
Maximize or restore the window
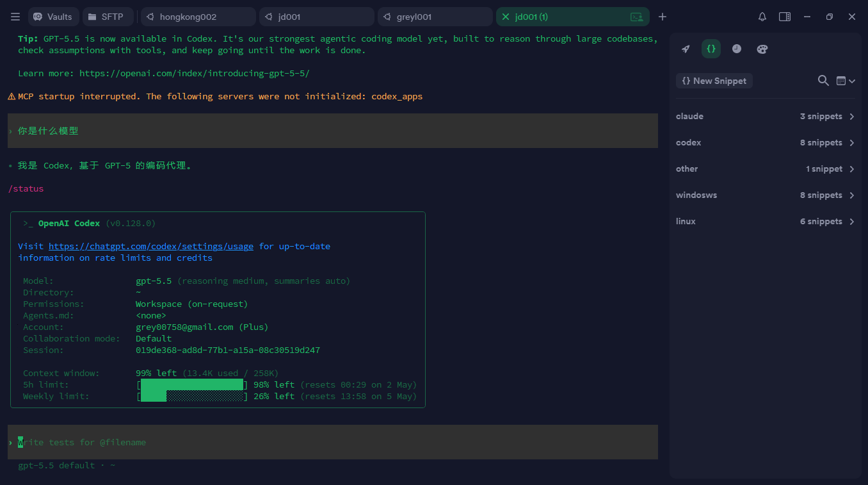pyautogui.click(x=830, y=17)
